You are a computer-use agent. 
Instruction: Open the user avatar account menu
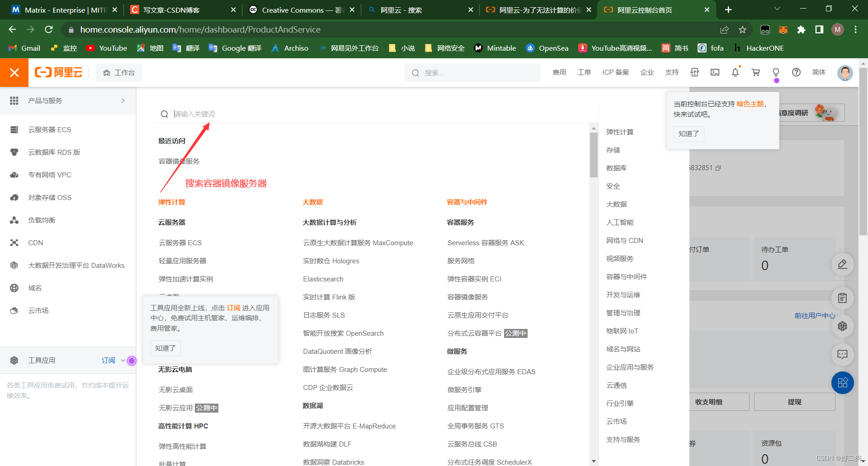coord(845,72)
